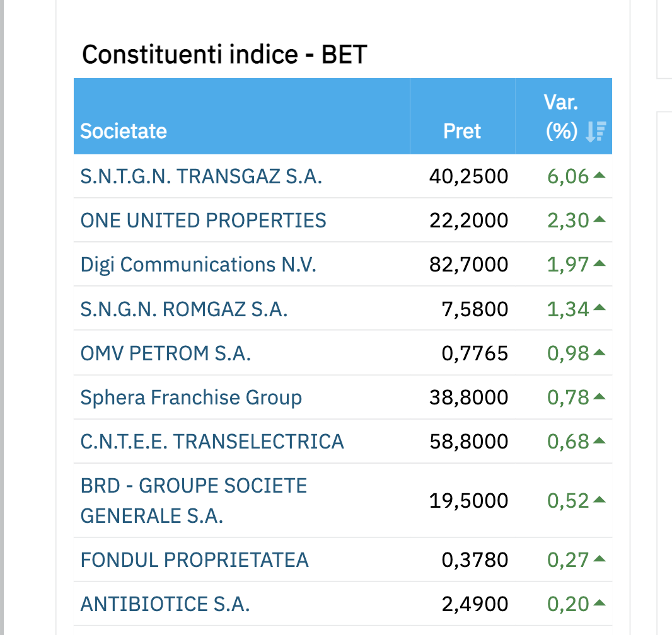The image size is (672, 635).
Task: Click OMV PETROM S.A. link
Action: [165, 353]
